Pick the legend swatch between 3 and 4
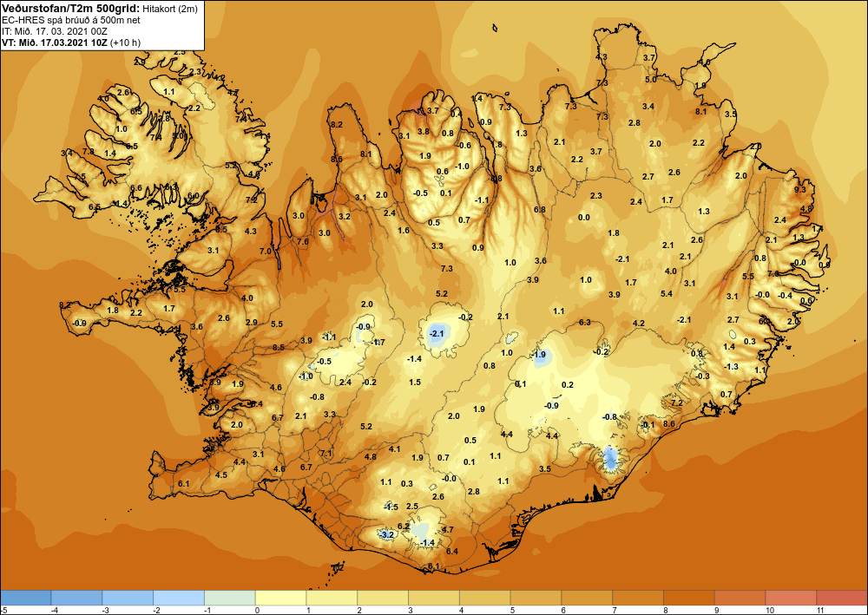The height and width of the screenshot is (615, 868). [x=434, y=598]
